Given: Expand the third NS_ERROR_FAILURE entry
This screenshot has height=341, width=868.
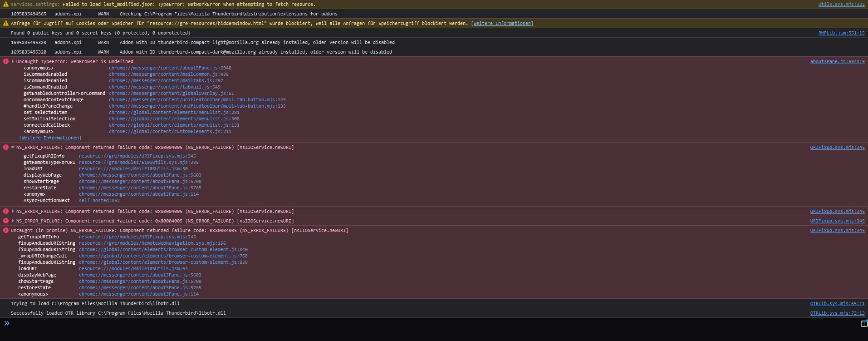Looking at the screenshot, I should tap(13, 221).
